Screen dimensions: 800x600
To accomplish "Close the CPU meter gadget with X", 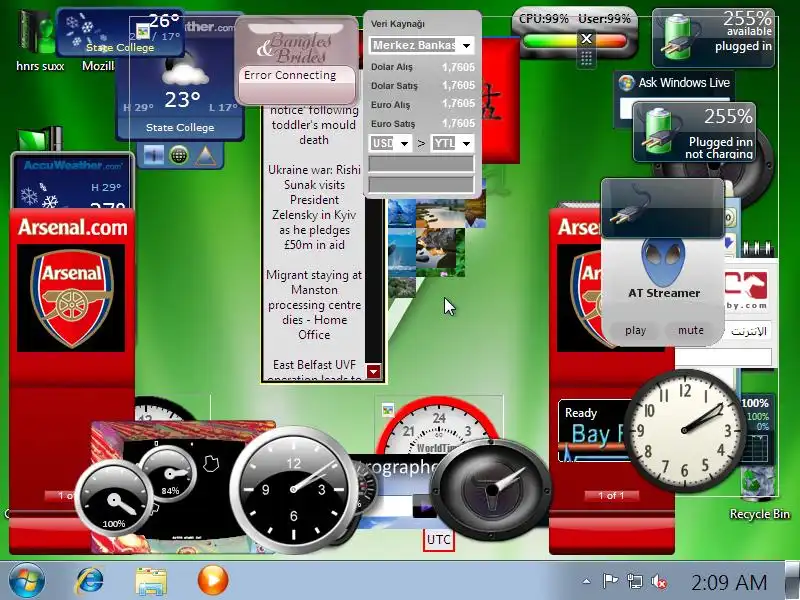I will (x=587, y=38).
